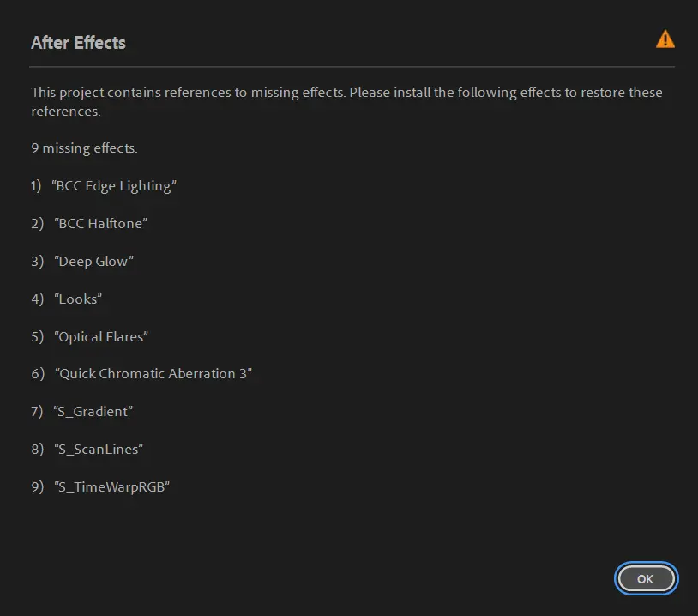Image resolution: width=698 pixels, height=616 pixels.
Task: Click the OK button
Action: point(646,579)
